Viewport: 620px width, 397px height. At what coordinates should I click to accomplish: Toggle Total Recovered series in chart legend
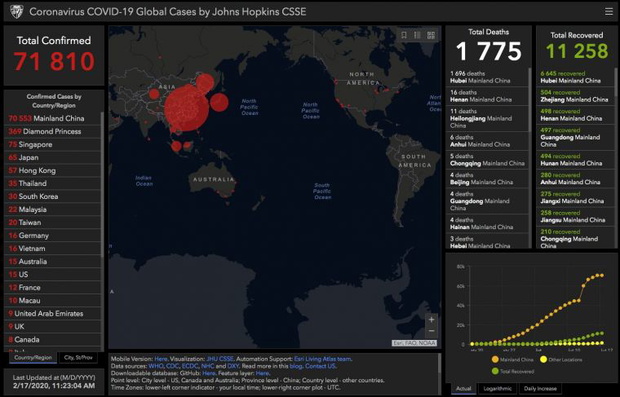[x=512, y=371]
